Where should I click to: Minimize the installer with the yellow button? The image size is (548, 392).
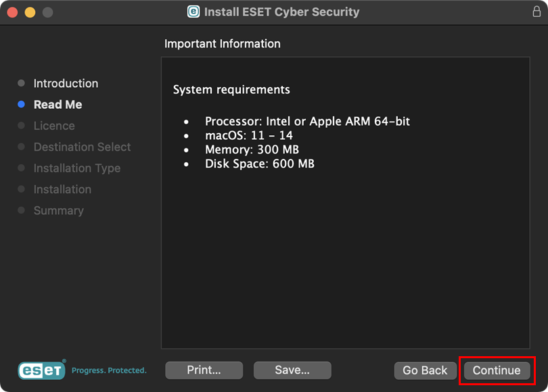[30, 12]
